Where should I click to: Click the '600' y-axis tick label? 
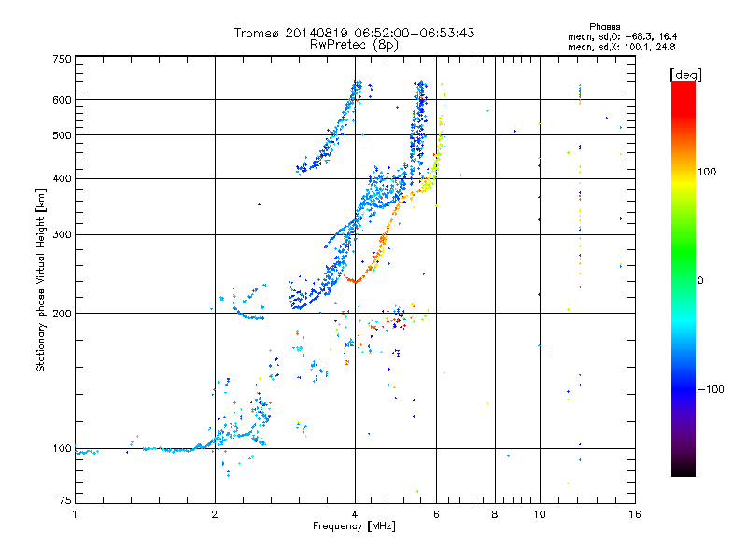click(x=62, y=100)
